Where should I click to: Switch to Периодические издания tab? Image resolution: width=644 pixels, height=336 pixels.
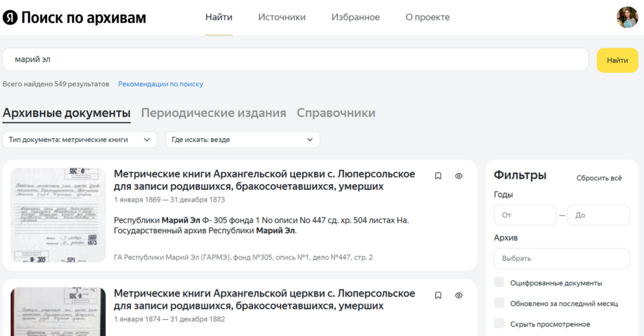point(213,113)
